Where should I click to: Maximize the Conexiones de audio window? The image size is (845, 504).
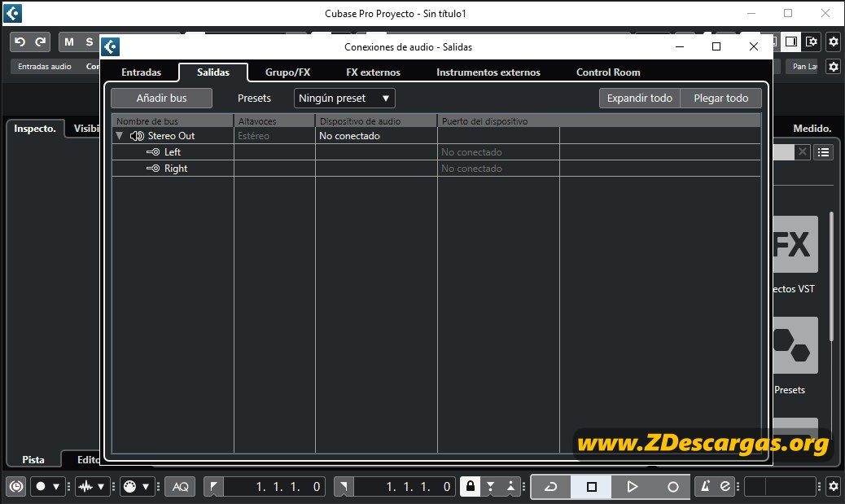[x=716, y=46]
